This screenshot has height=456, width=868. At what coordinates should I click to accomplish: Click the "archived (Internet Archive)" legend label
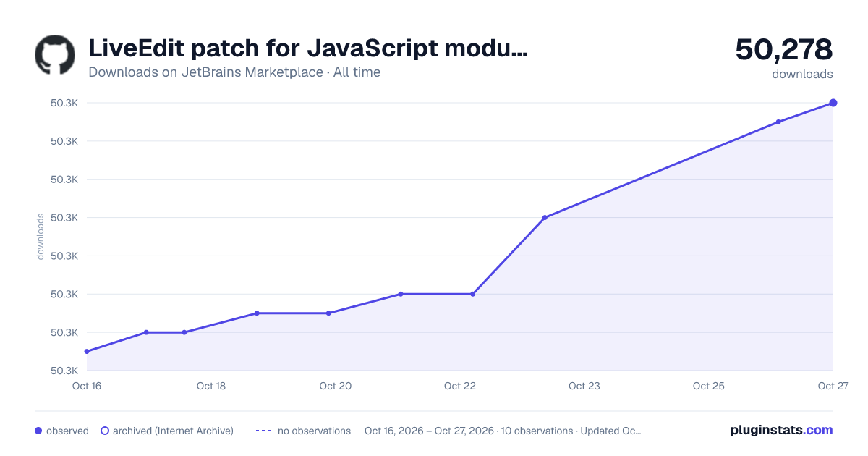[173, 431]
